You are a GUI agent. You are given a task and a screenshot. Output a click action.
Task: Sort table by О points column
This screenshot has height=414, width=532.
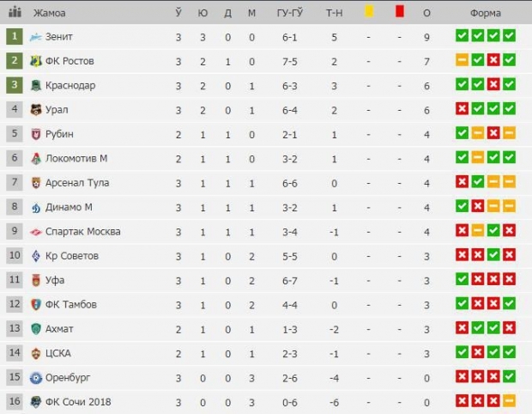[426, 13]
